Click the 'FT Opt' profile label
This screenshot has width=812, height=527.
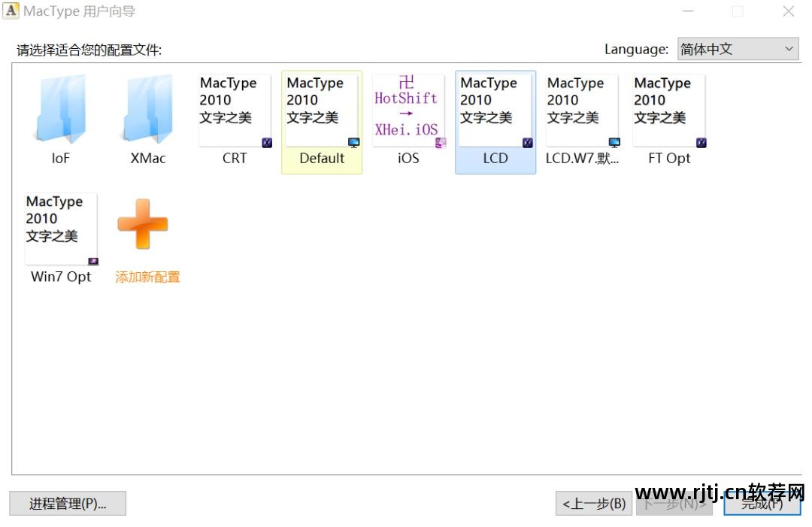coord(670,159)
